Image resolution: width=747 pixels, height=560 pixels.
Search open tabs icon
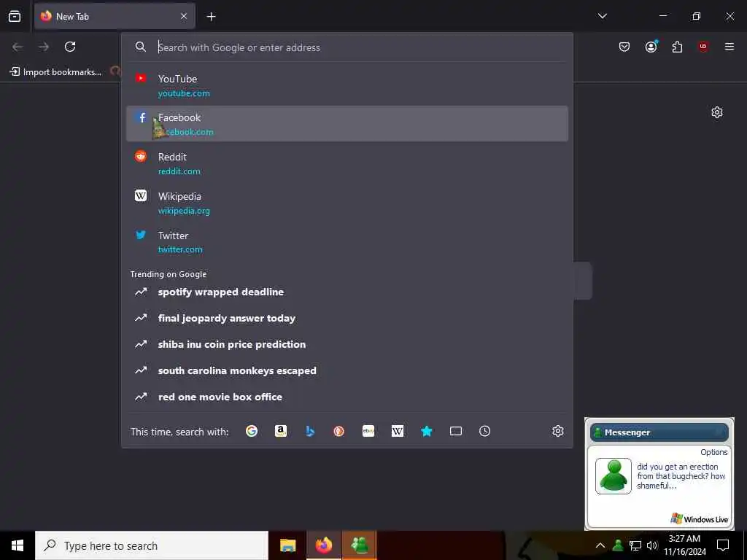[x=456, y=431]
